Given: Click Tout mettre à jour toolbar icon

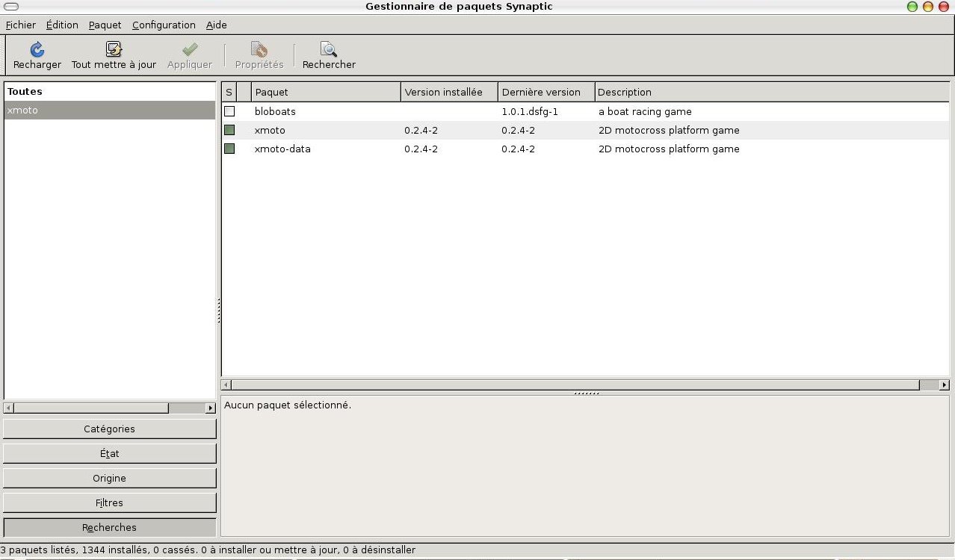Looking at the screenshot, I should click(114, 49).
